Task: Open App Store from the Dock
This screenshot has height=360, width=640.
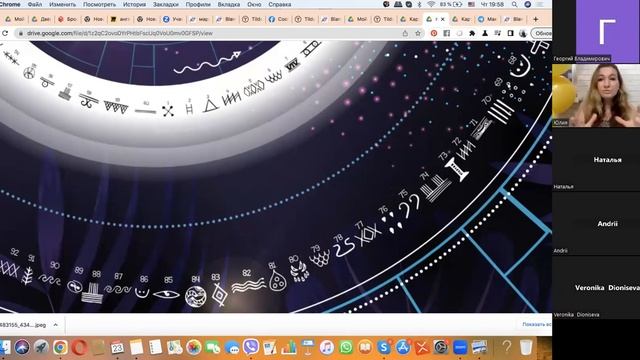Action: coord(403,347)
